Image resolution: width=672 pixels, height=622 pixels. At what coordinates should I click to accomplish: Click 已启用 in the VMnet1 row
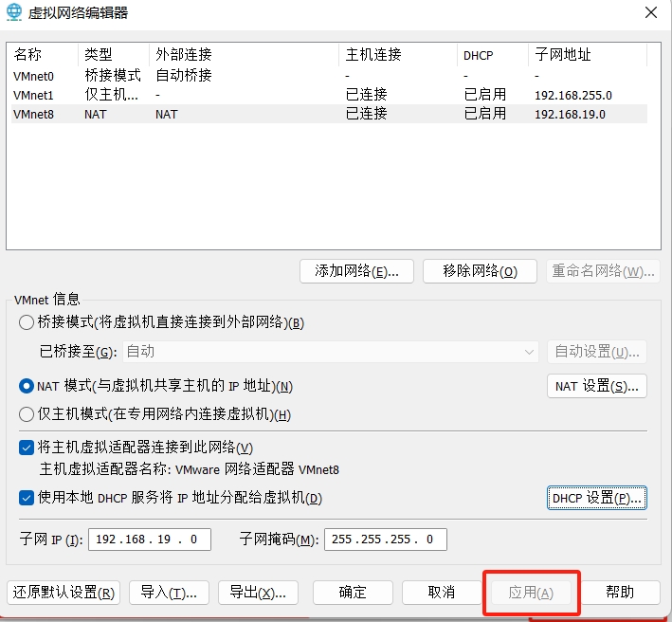tap(484, 95)
